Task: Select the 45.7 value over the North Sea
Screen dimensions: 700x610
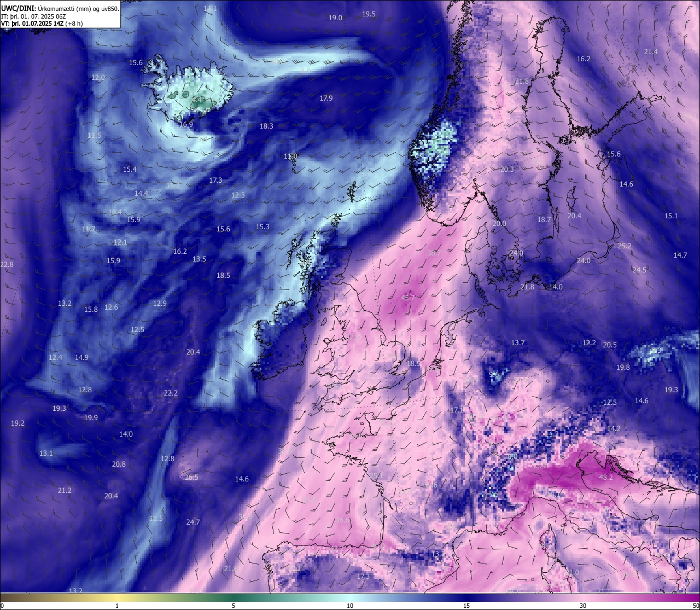Action: coord(408,298)
